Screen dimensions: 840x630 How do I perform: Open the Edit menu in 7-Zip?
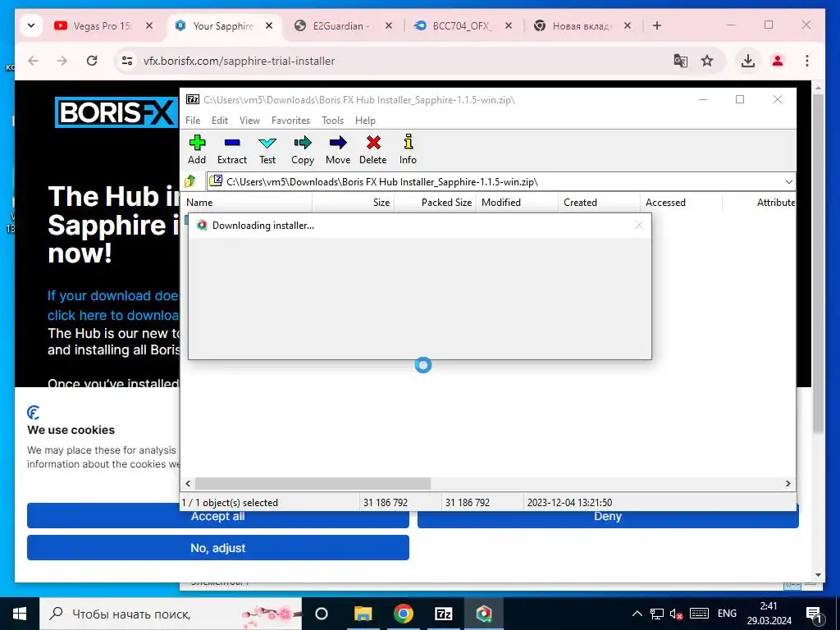pos(220,121)
